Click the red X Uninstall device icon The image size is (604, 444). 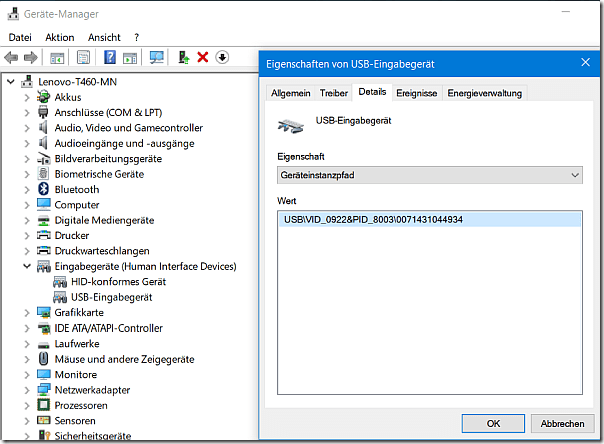point(203,57)
